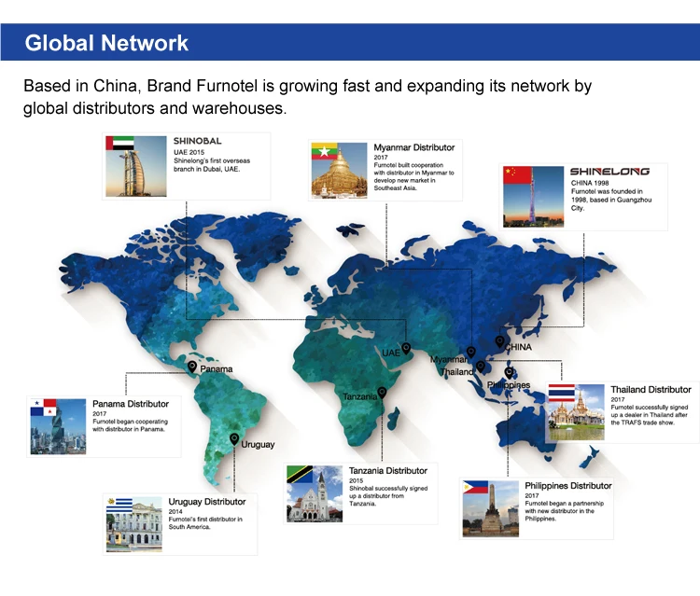This screenshot has width=700, height=596.
Task: Select the UAE map pin
Action: (406, 348)
